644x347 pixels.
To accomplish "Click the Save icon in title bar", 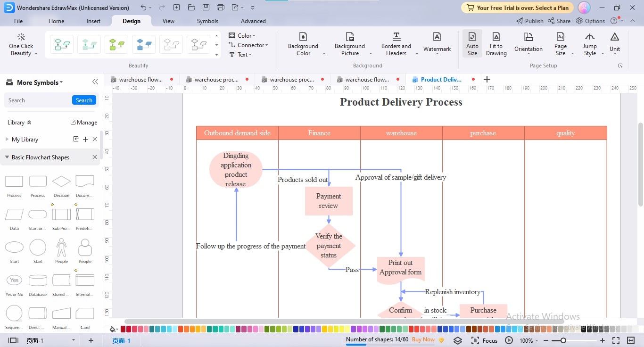I will click(206, 8).
